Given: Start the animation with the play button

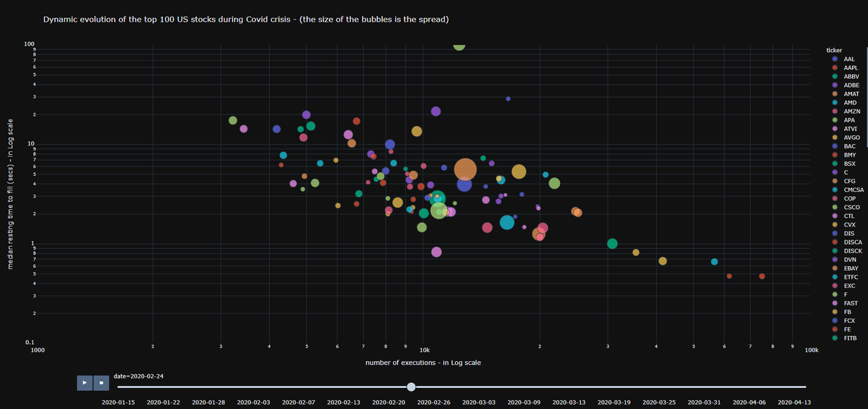Looking at the screenshot, I should coord(85,382).
